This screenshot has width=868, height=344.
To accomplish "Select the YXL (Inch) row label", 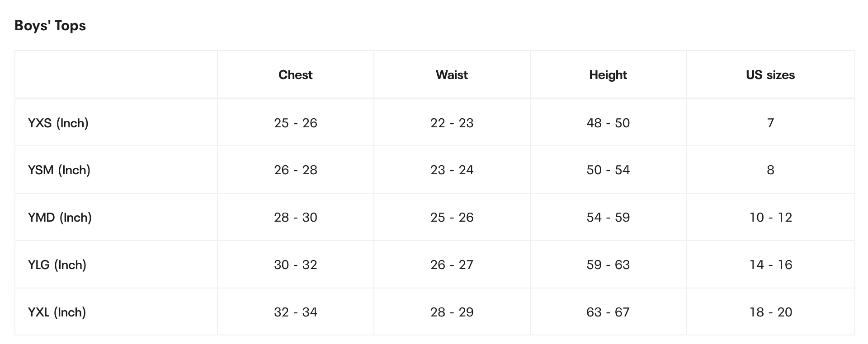I will coord(57,312).
